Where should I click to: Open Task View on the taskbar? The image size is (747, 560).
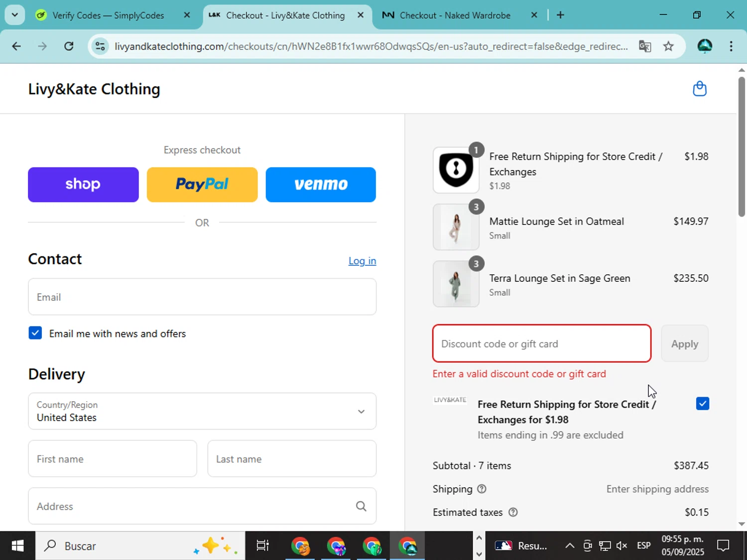click(x=262, y=546)
